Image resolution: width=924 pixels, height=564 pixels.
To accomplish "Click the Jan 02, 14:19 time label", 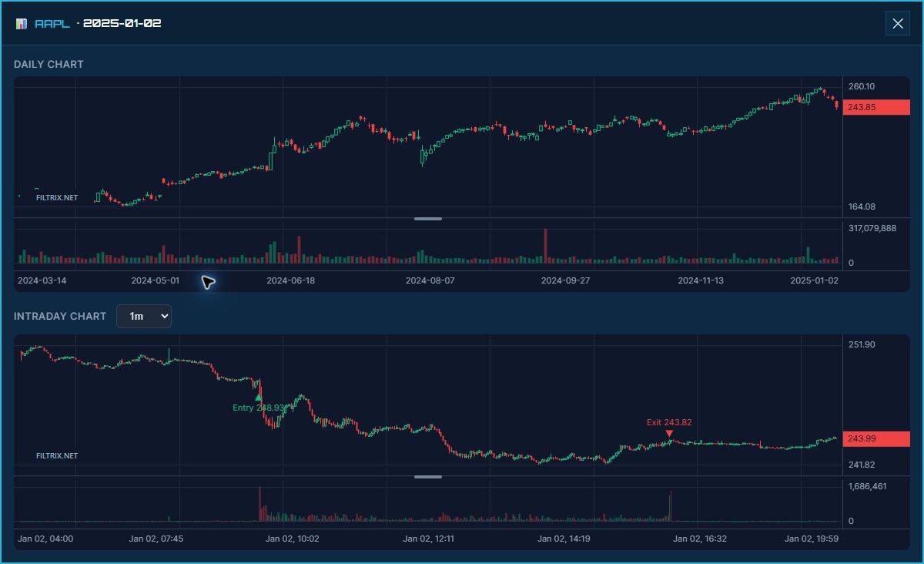I will point(564,539).
